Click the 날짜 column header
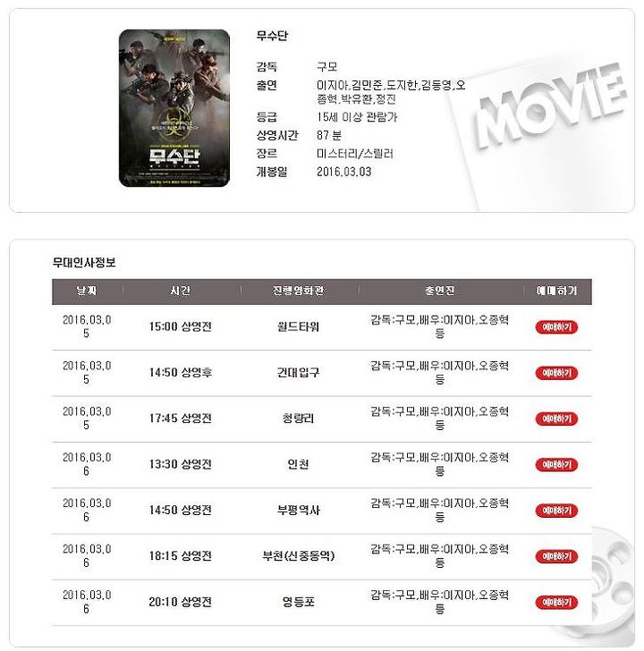The width and height of the screenshot is (644, 651). 87,291
